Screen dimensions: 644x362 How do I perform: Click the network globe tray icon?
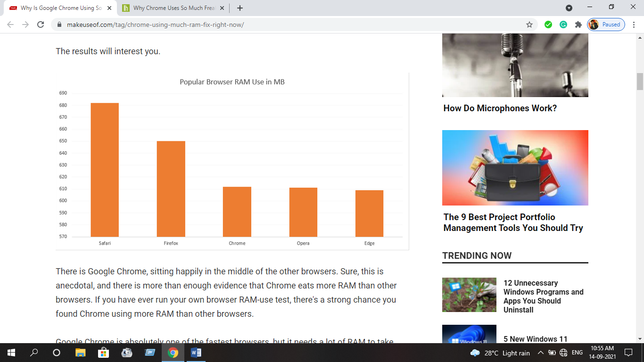[563, 353]
